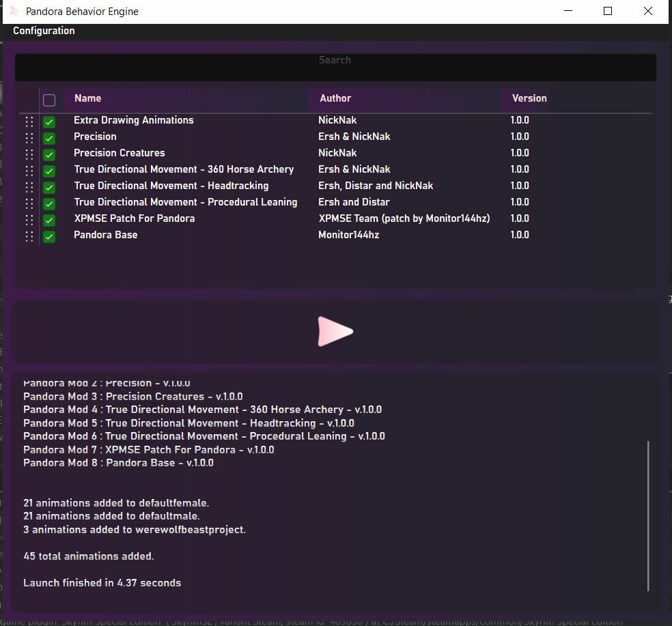This screenshot has width=672, height=626.
Task: Sort by the Author column header
Action: coord(335,98)
